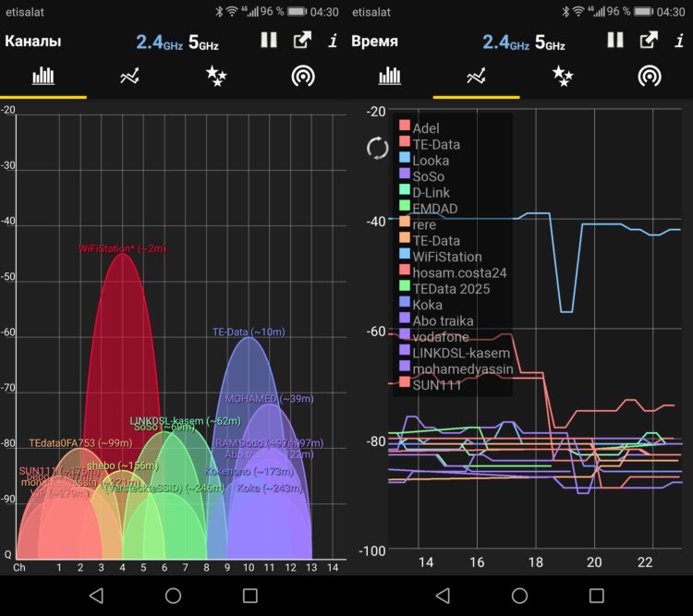Open radar signal meter tab on Время screen

(x=649, y=77)
